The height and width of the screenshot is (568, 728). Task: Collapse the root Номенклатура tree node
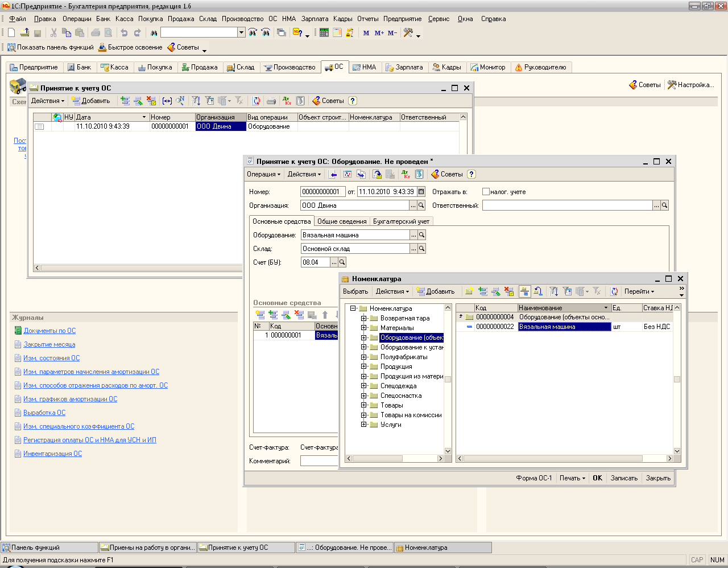[353, 308]
